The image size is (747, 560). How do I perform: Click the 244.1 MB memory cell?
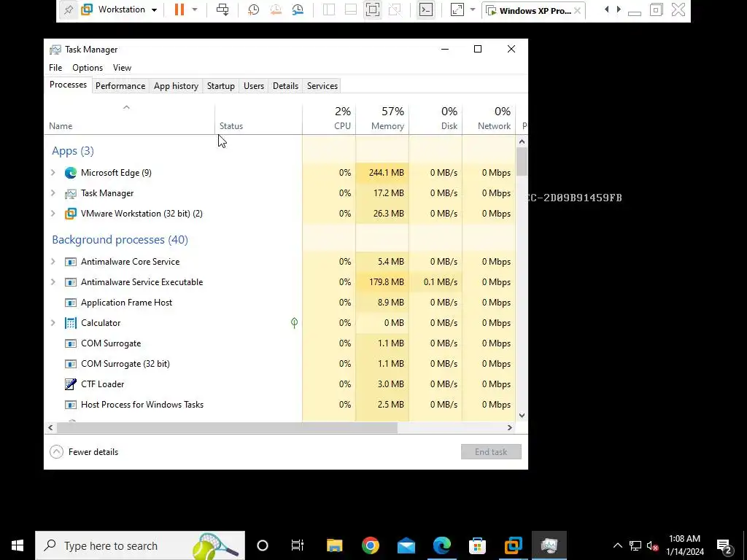(x=382, y=172)
